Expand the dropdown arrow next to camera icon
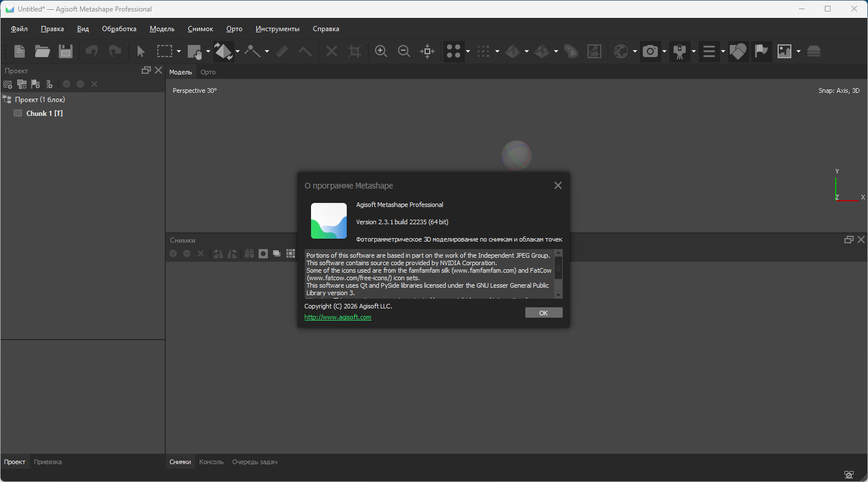 coord(664,51)
